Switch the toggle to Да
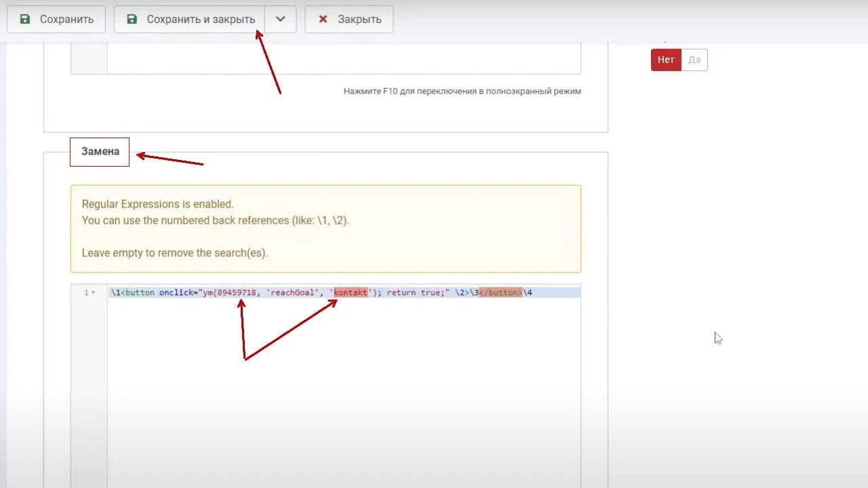The image size is (868, 488). 694,60
